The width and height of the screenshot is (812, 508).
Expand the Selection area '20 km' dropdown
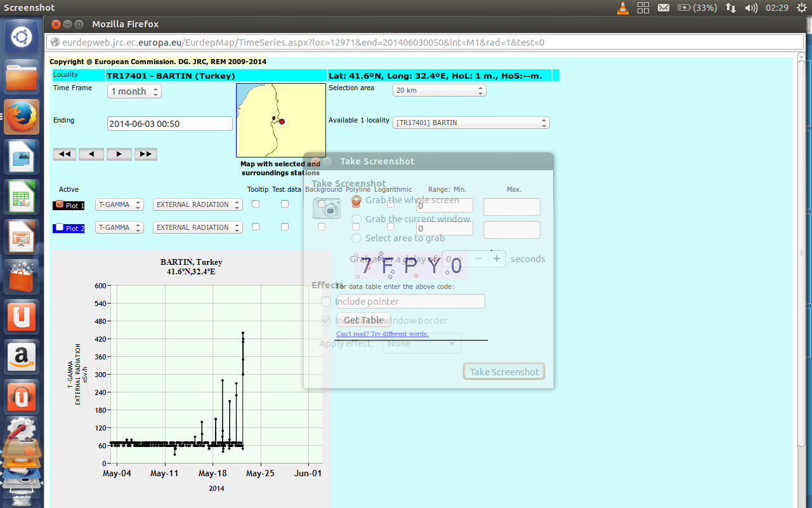[439, 91]
